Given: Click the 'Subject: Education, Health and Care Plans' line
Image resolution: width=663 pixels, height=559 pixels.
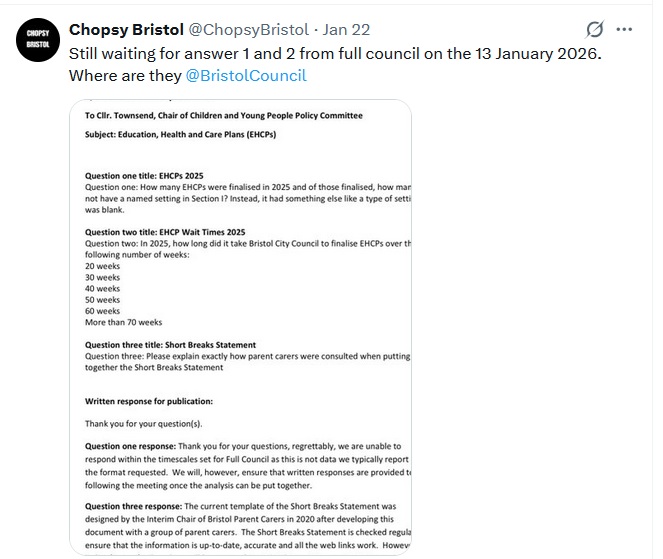Looking at the screenshot, I should (x=180, y=134).
